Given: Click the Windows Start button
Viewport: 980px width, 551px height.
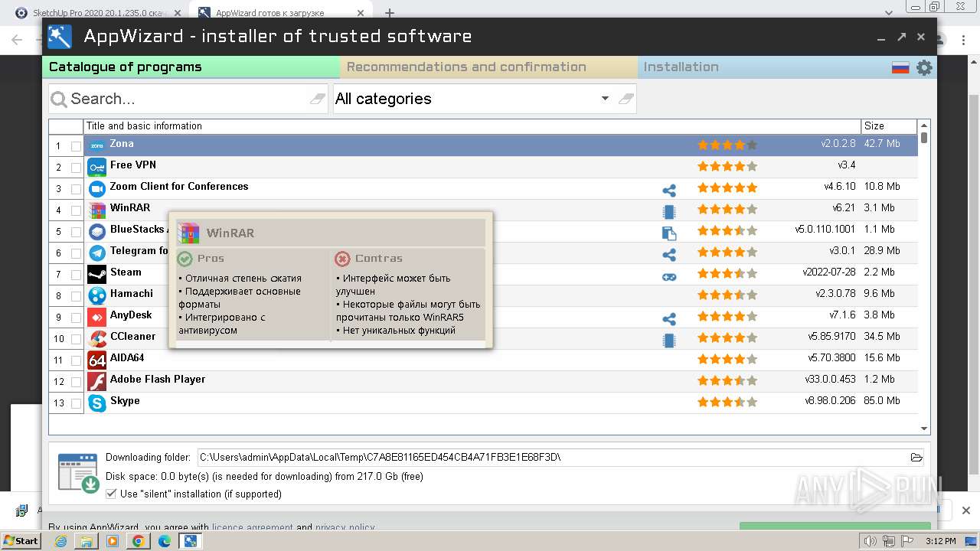Looking at the screenshot, I should coord(21,541).
